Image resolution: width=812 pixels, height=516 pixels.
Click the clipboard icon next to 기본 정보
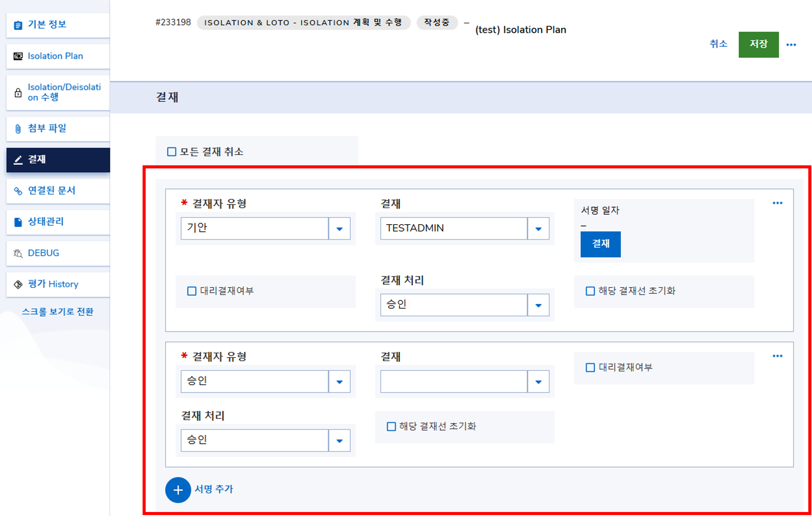coord(18,25)
